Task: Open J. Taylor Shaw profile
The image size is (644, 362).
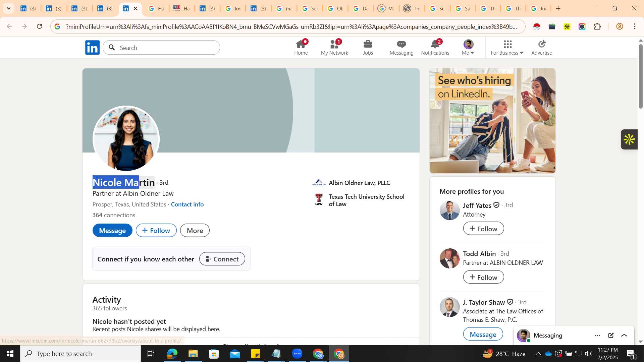Action: tap(484, 302)
